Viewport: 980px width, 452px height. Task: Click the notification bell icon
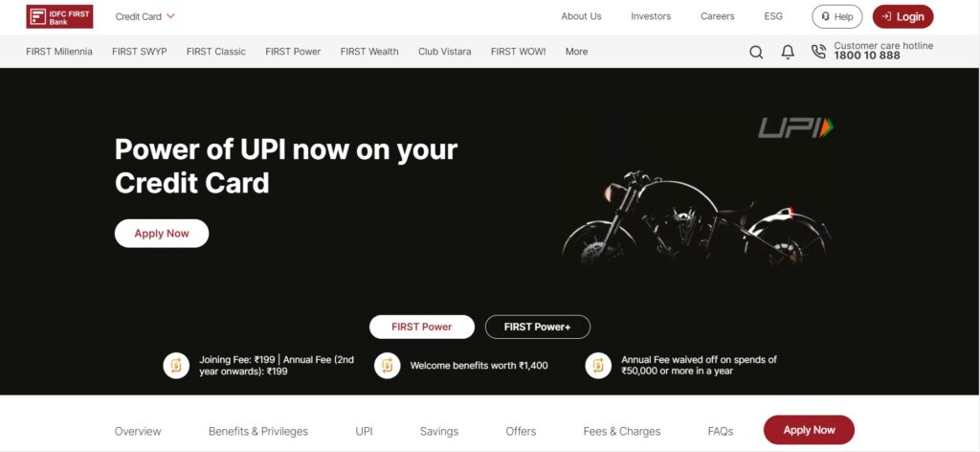[x=788, y=52]
